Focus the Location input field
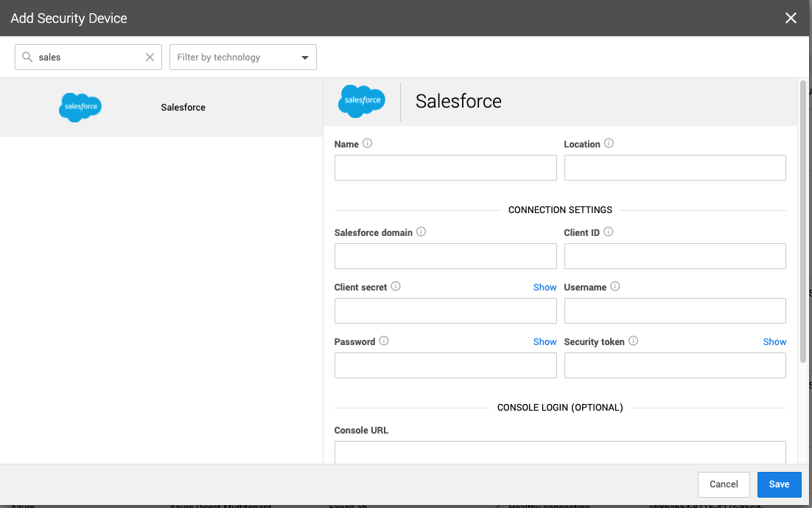 pyautogui.click(x=675, y=168)
